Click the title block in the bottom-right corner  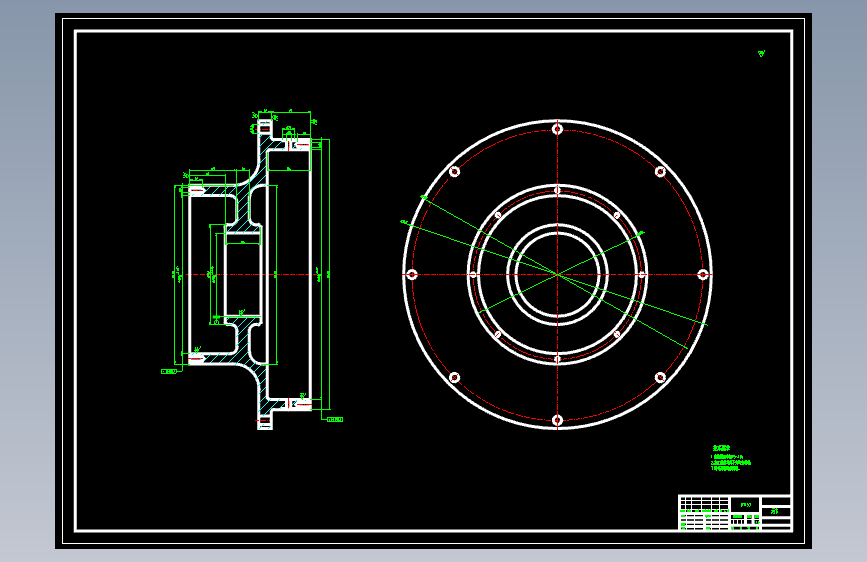point(735,512)
